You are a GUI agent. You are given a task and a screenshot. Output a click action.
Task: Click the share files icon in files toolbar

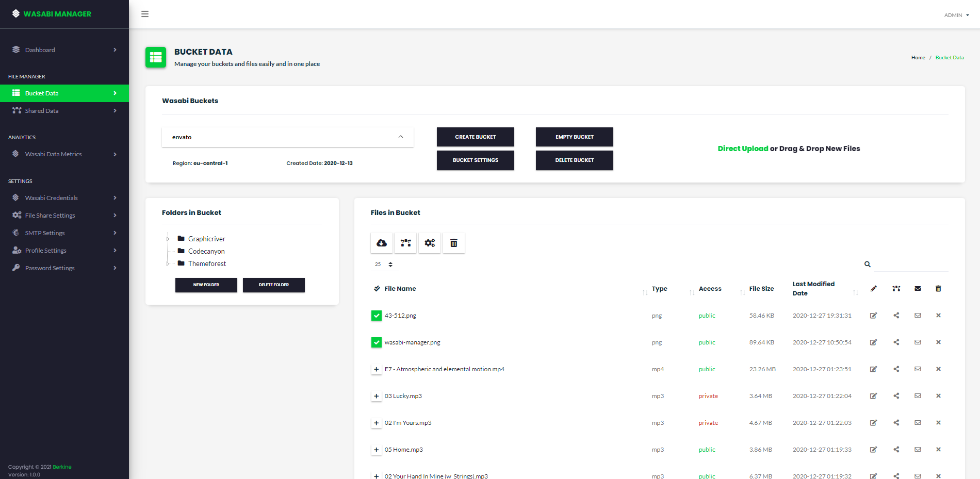(x=405, y=243)
